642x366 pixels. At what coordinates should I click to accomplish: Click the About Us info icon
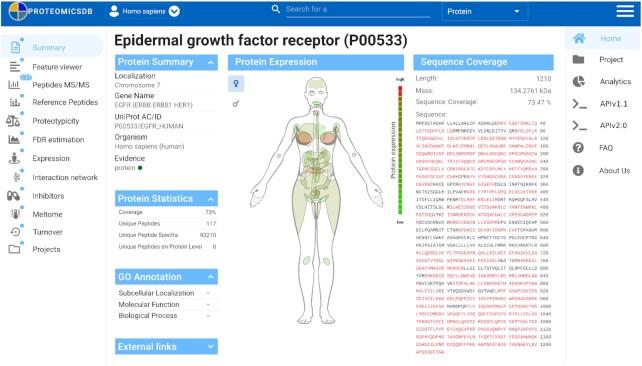pos(578,170)
